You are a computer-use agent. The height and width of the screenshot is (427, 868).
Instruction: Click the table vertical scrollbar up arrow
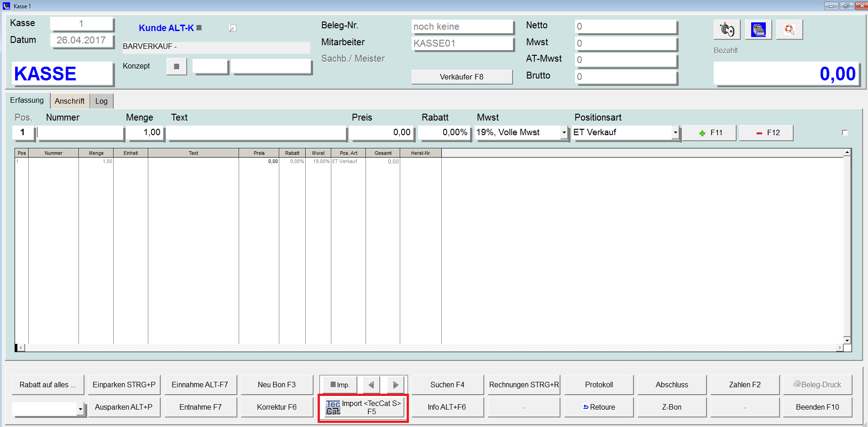(847, 152)
